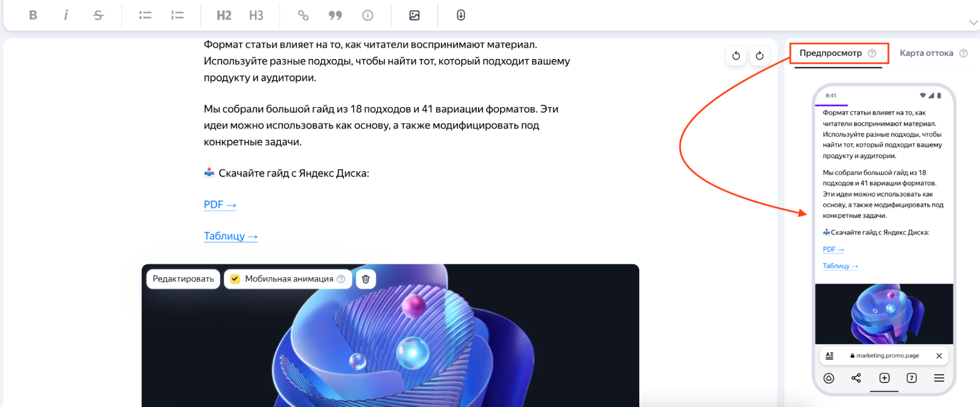Click the large article image in editor
The image size is (980, 407).
[390, 335]
